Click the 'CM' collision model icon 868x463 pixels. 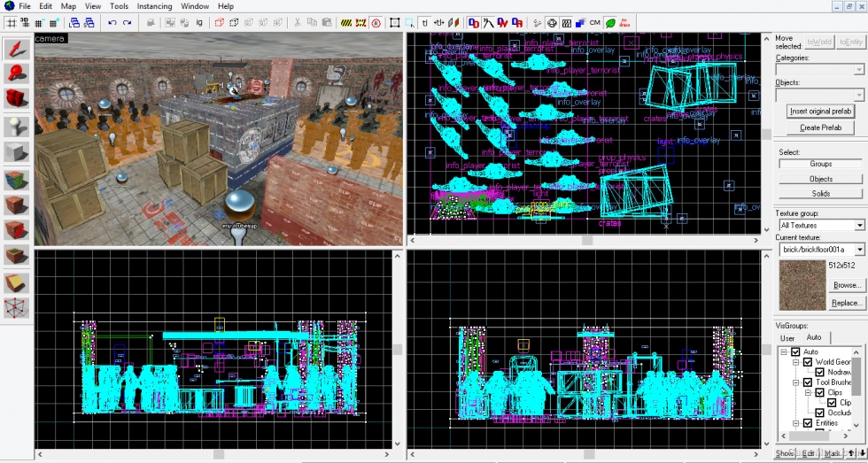pyautogui.click(x=595, y=23)
